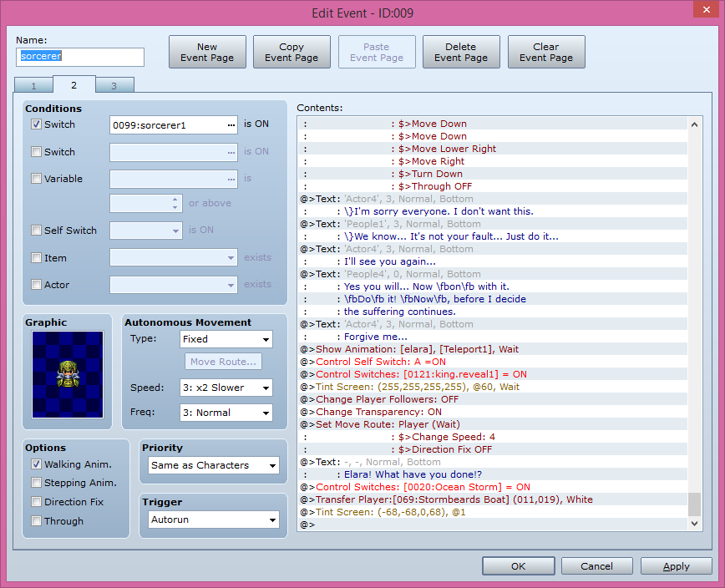Screen dimensions: 725x588
Task: Open switch browser via the 0099:sorcerer1 '...' button
Action: pyautogui.click(x=231, y=123)
